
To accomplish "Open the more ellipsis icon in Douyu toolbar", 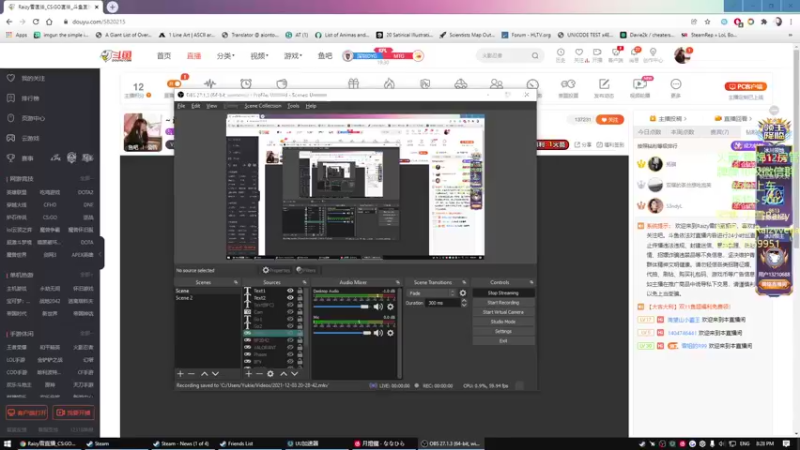I will (x=676, y=84).
